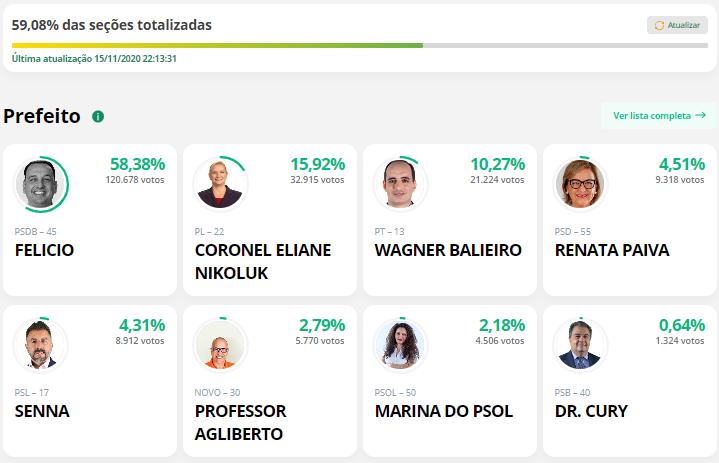Click the WAGNER BALIEIRO name heading
The height and width of the screenshot is (463, 719).
pos(448,250)
